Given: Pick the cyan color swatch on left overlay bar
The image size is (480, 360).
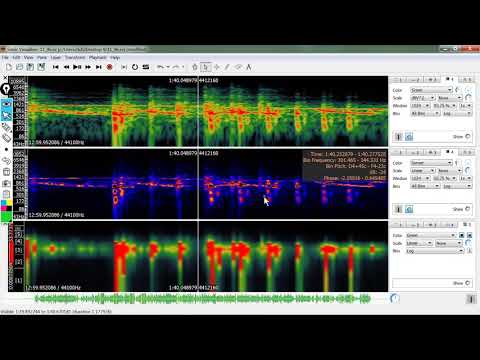Looking at the screenshot, I should click(4, 203).
